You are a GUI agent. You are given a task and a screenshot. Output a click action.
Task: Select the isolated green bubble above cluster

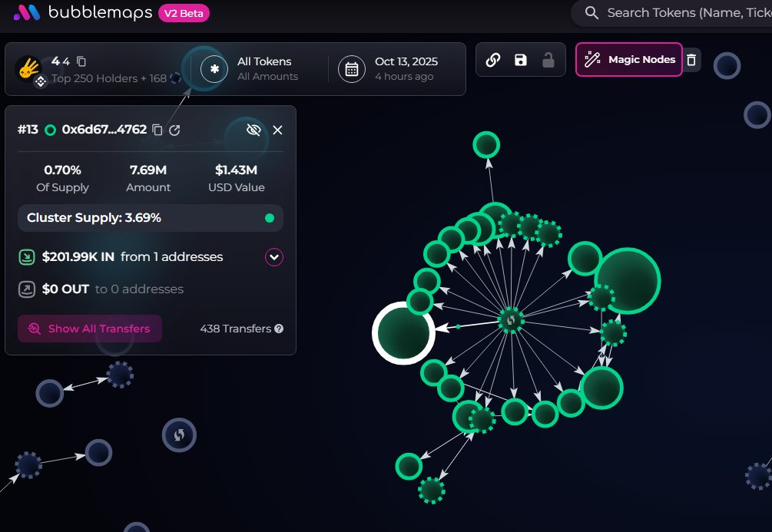(486, 145)
